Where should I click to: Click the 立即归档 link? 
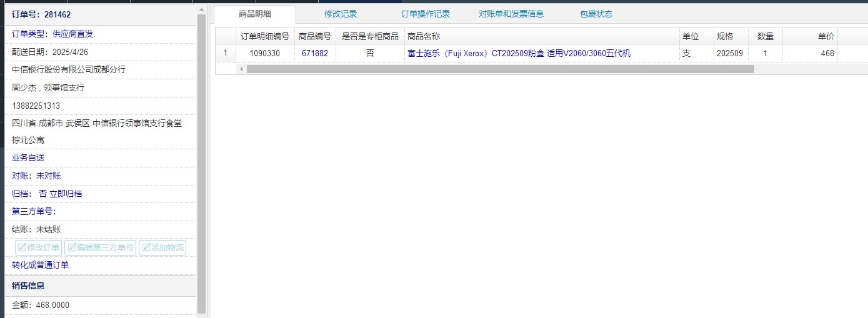(66, 194)
